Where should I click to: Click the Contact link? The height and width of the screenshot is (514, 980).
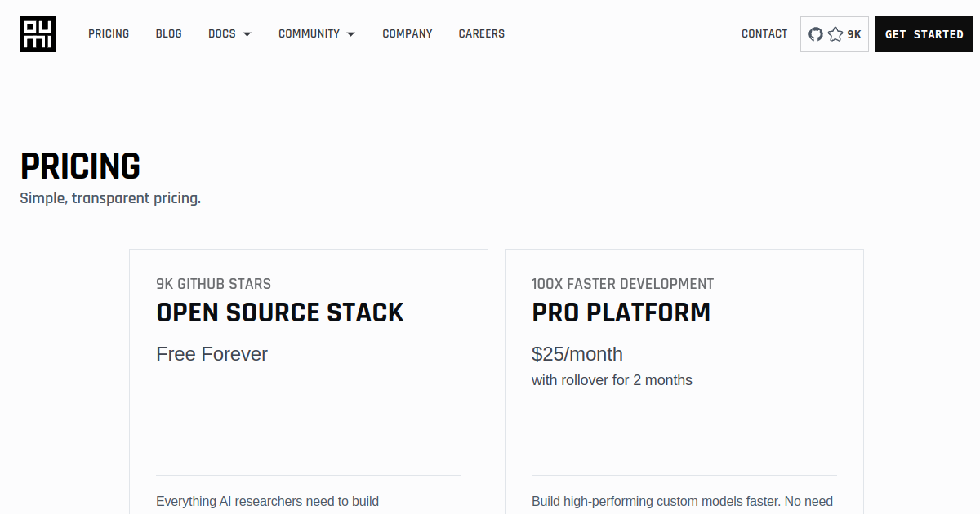pyautogui.click(x=764, y=34)
